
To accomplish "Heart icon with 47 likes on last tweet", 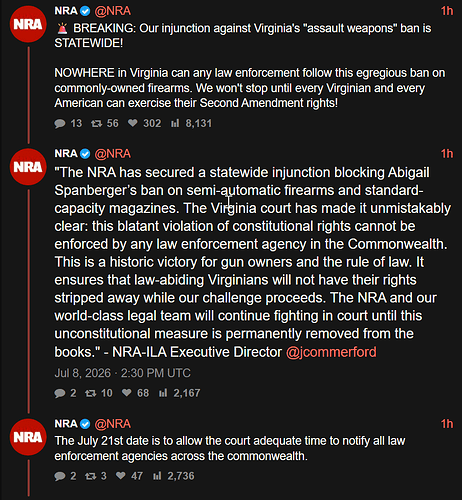I will (121, 476).
